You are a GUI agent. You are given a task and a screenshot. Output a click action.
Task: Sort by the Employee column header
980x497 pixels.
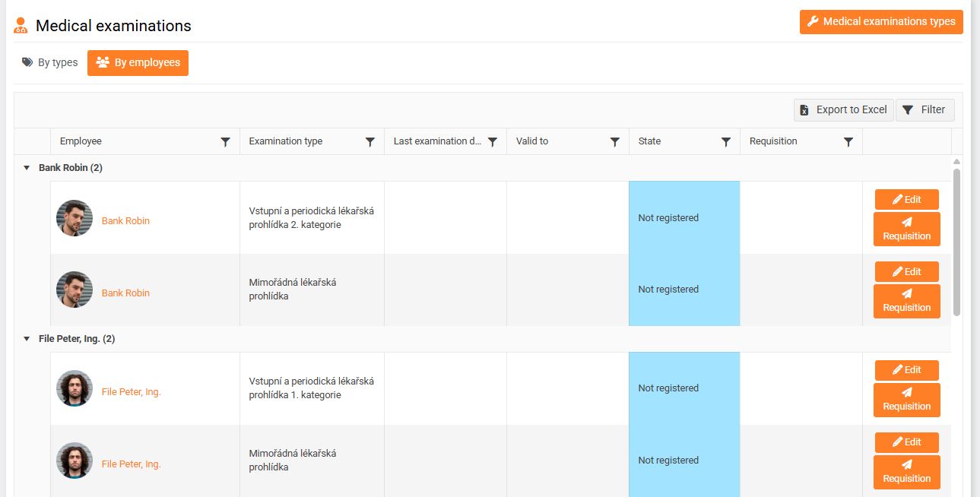[x=81, y=141]
